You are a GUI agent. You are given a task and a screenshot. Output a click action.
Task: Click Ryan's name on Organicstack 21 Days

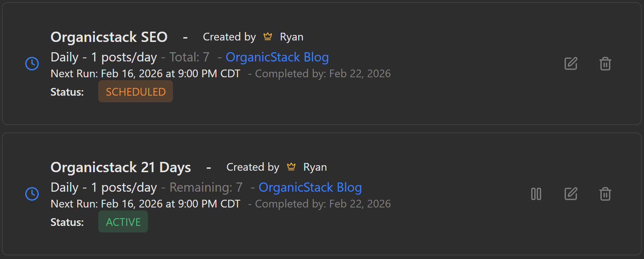click(x=315, y=167)
